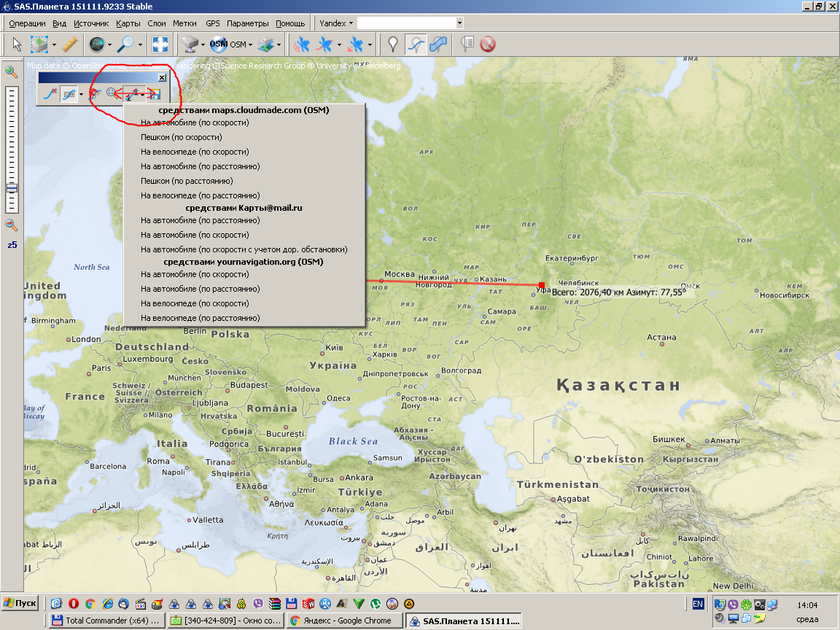
Task: Select the ruler distance measurement tool
Action: [70, 44]
